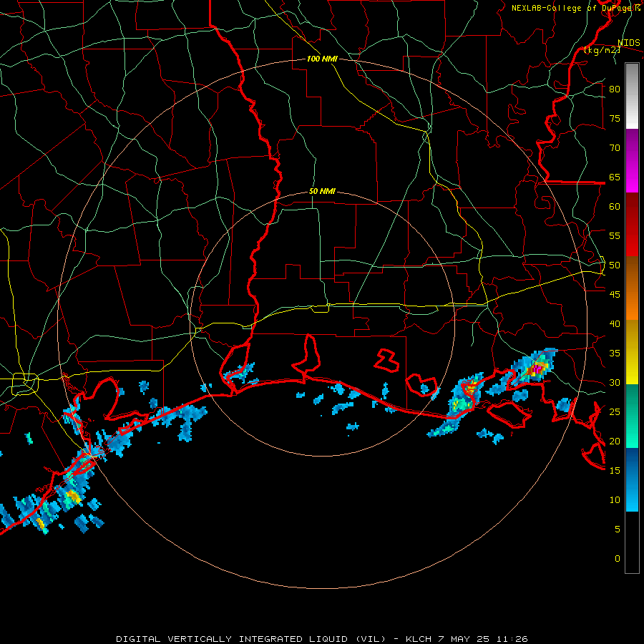Click the scale value 5
The image size is (644, 644).
[618, 530]
